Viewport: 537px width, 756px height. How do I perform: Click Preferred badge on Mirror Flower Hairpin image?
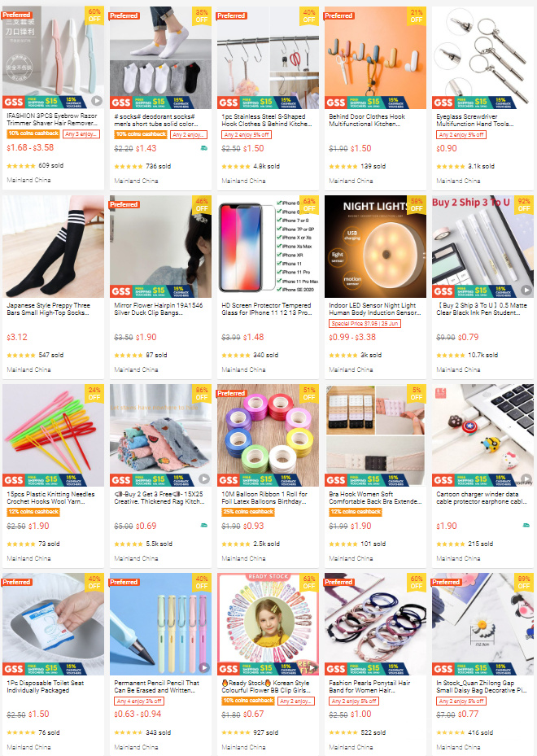tap(124, 204)
